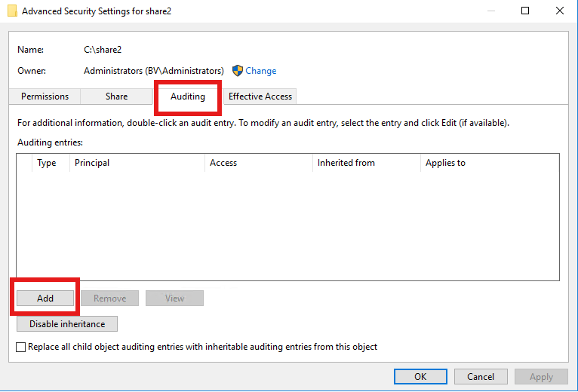Click the UAC shield icon beside Change

tap(238, 71)
